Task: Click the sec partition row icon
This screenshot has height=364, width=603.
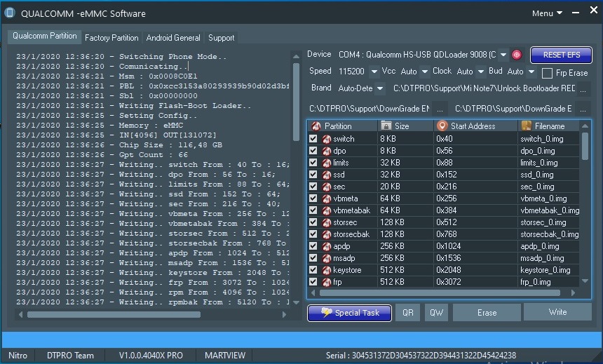Action: [327, 187]
